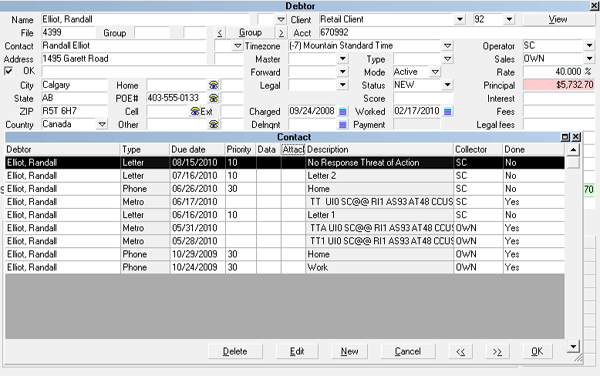Click the phone dial icon next to POE#
The image size is (600, 376).
pos(214,98)
